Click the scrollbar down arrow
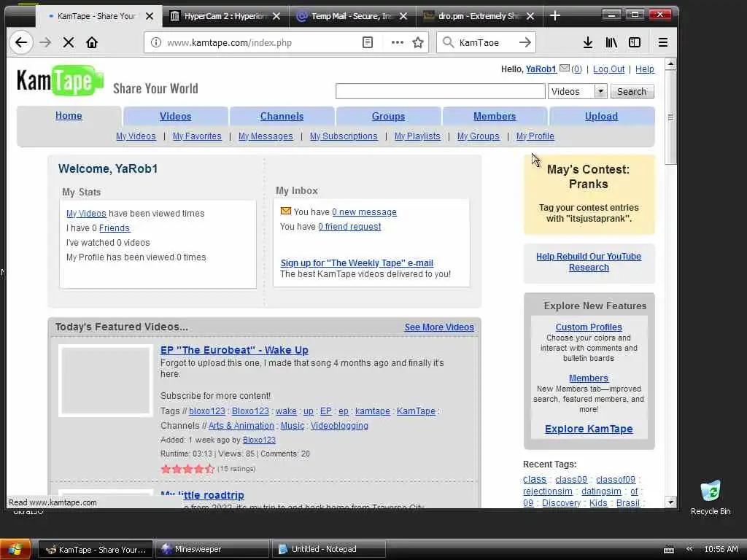 (x=671, y=502)
